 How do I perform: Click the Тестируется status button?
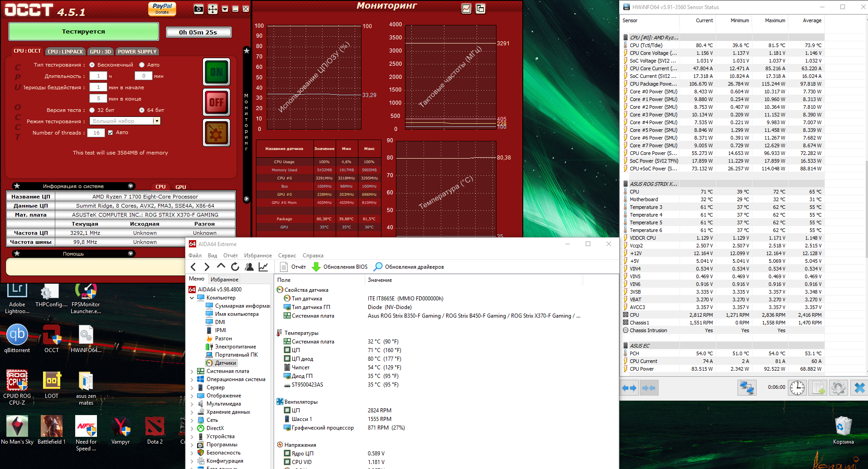tap(84, 32)
